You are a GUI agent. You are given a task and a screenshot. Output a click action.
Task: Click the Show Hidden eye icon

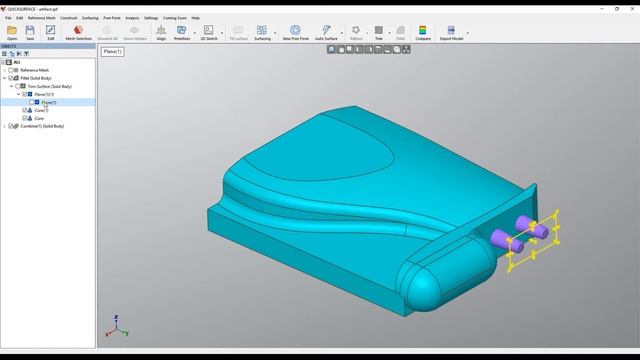pos(135,30)
